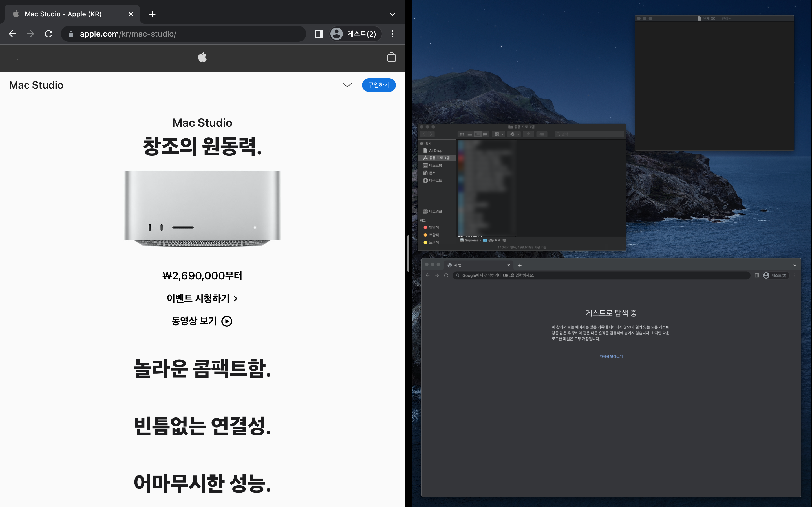
Task: Open the Finder group-by dropdown
Action: click(499, 134)
